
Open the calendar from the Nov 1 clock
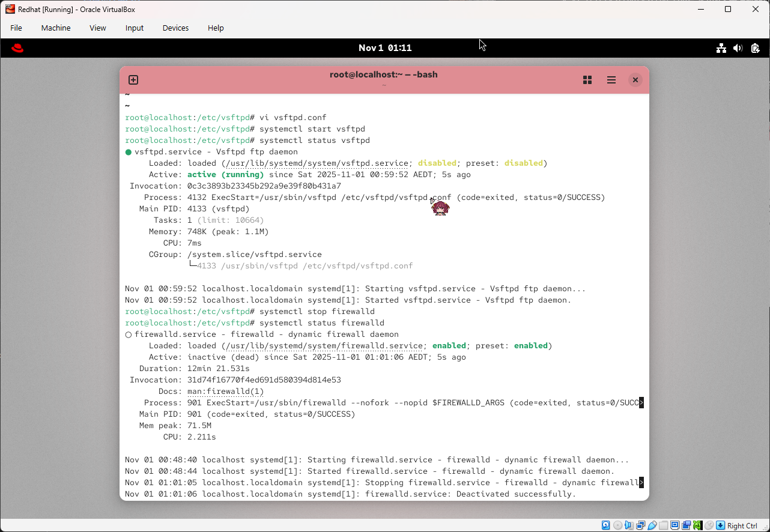pyautogui.click(x=385, y=47)
